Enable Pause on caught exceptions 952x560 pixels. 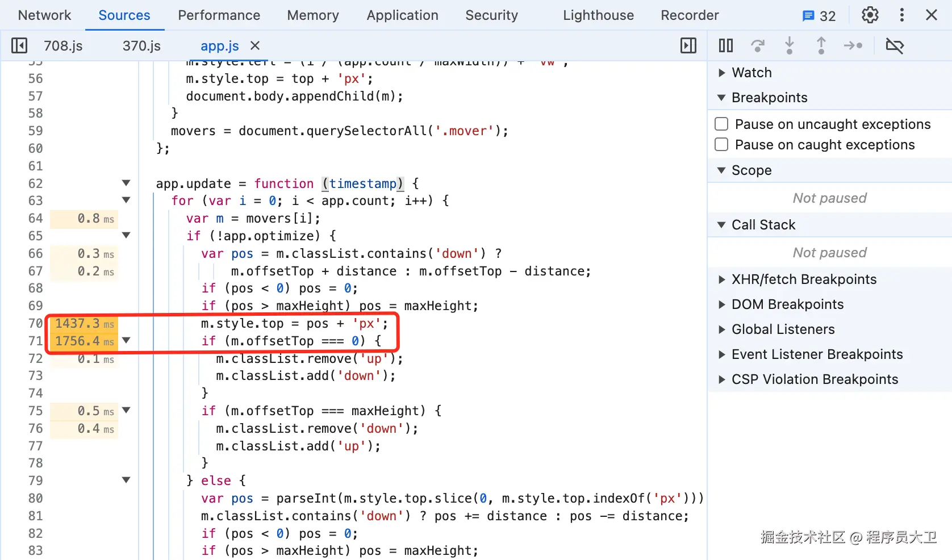[x=721, y=145]
